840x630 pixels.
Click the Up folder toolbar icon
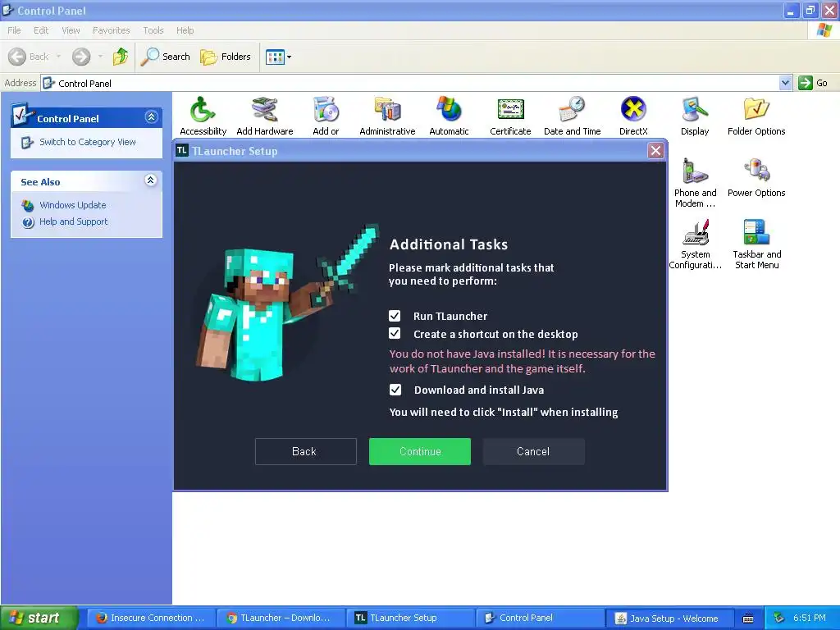pos(121,57)
